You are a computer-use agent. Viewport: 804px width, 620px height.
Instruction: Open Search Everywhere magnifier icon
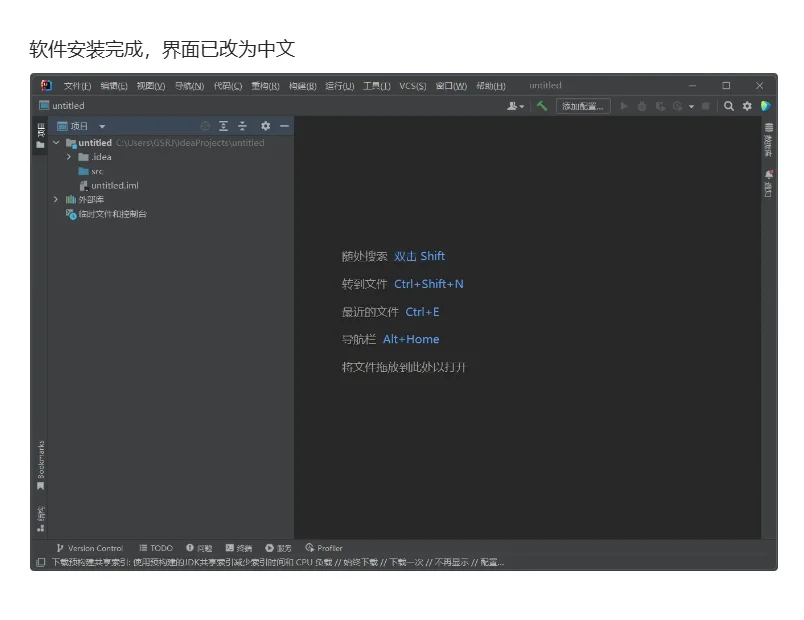pyautogui.click(x=728, y=106)
